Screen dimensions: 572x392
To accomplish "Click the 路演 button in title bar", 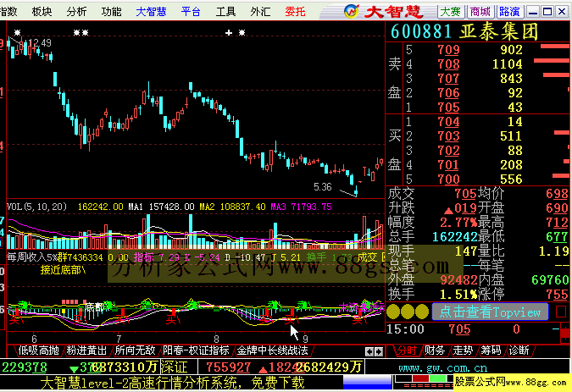I will pos(509,12).
